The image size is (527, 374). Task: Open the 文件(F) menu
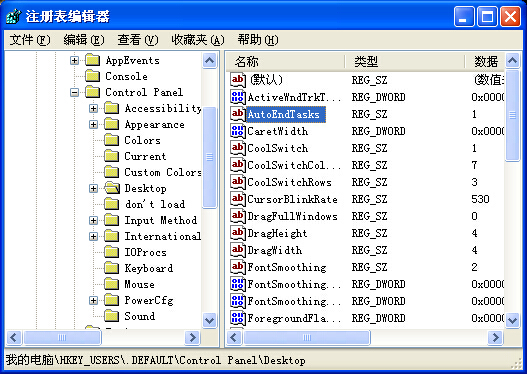click(x=30, y=40)
